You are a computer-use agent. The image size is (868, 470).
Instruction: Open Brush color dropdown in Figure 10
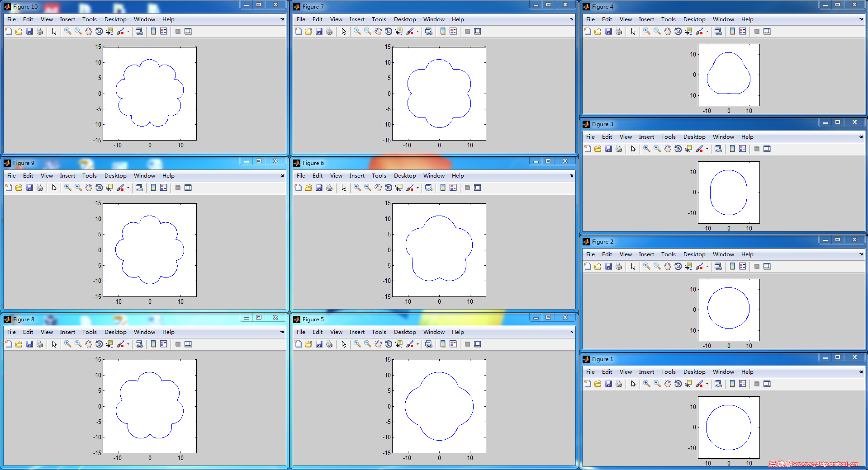tap(128, 31)
